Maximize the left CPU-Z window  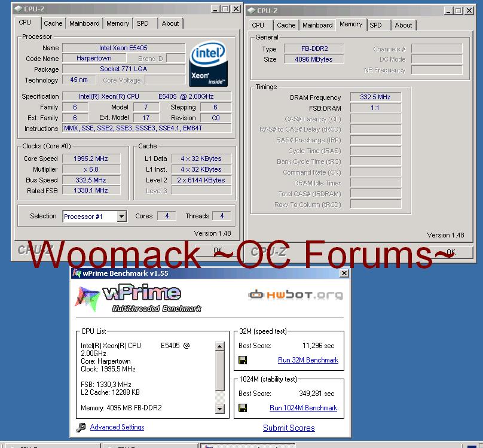tap(225, 9)
